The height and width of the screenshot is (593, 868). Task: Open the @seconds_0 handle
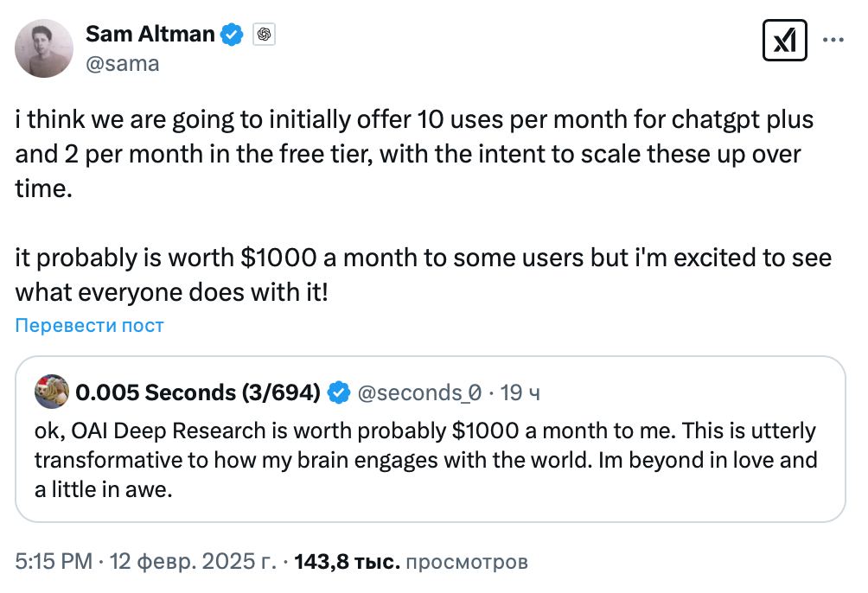418,393
